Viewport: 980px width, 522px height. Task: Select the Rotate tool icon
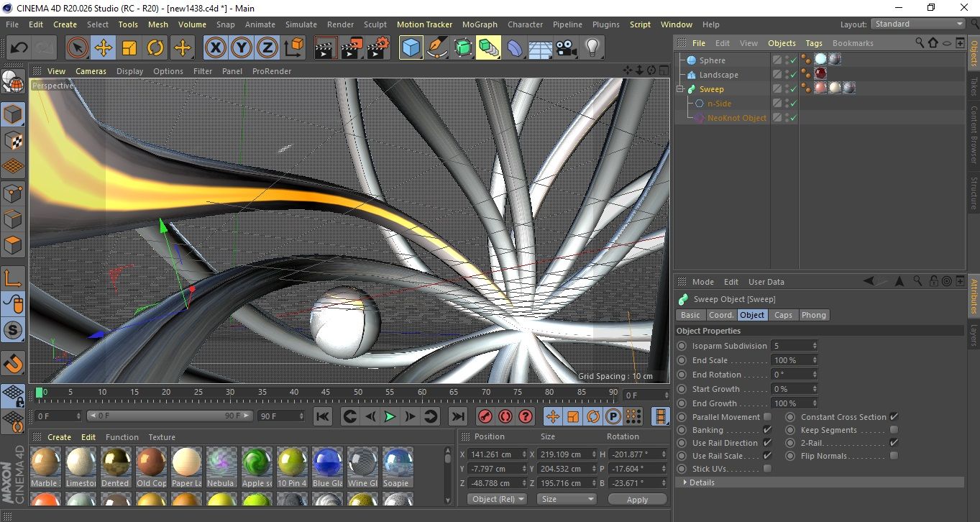[155, 48]
